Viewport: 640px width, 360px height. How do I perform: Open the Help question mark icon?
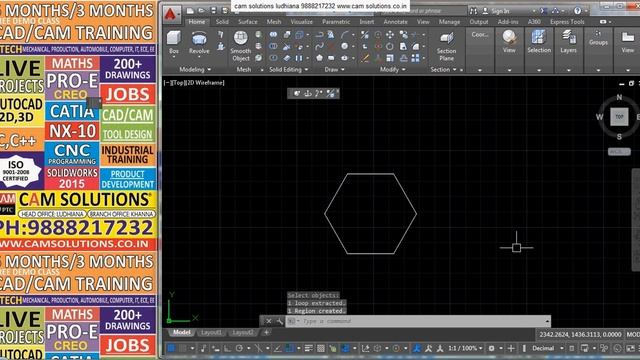coord(577,11)
